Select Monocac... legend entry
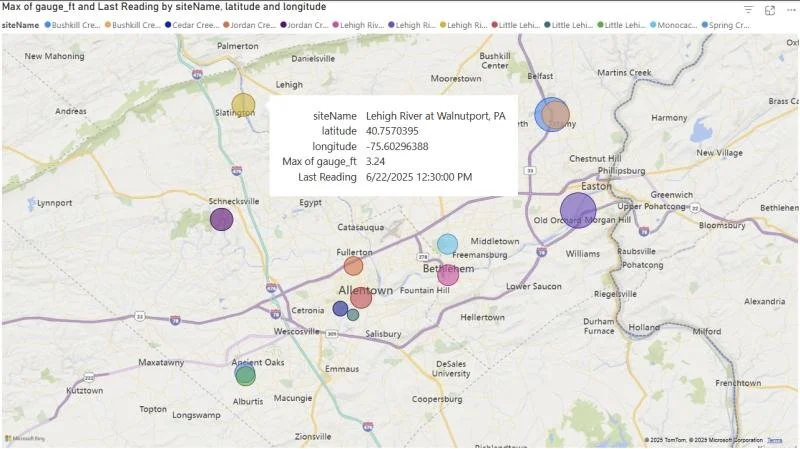 (x=674, y=24)
